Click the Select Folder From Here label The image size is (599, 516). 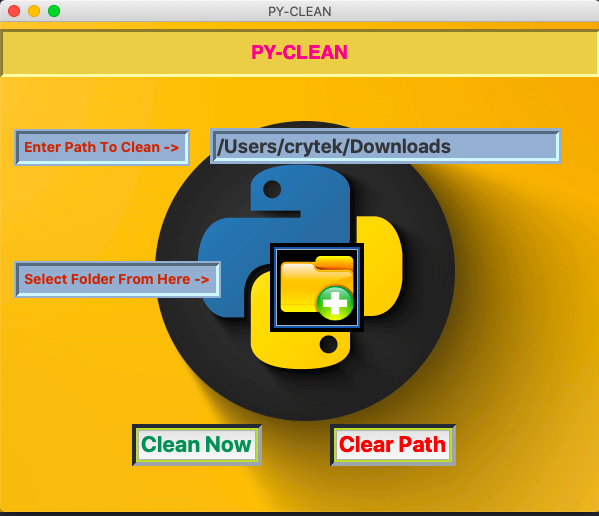(x=117, y=279)
